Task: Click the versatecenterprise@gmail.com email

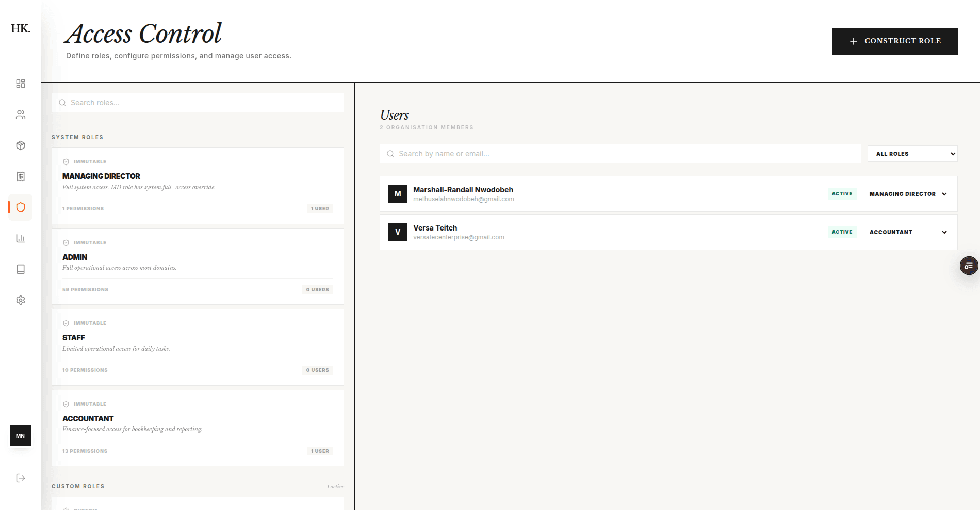Action: pyautogui.click(x=459, y=237)
